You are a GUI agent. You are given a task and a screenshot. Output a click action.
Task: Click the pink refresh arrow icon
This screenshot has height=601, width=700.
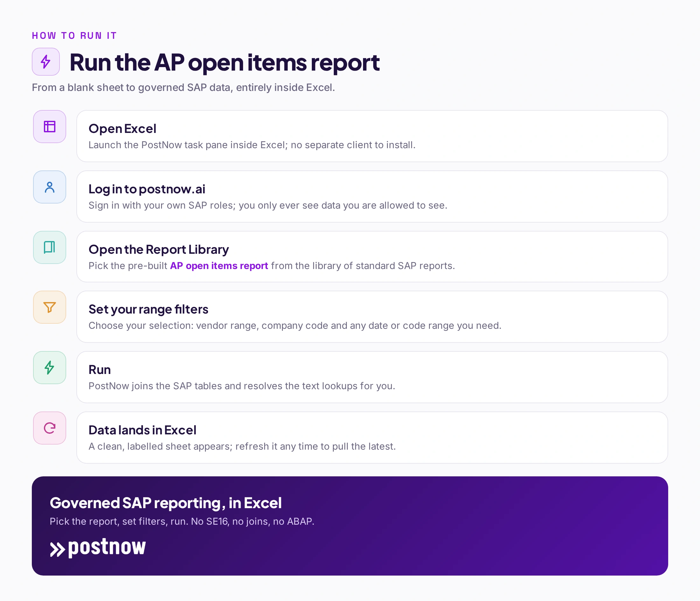[x=50, y=428]
